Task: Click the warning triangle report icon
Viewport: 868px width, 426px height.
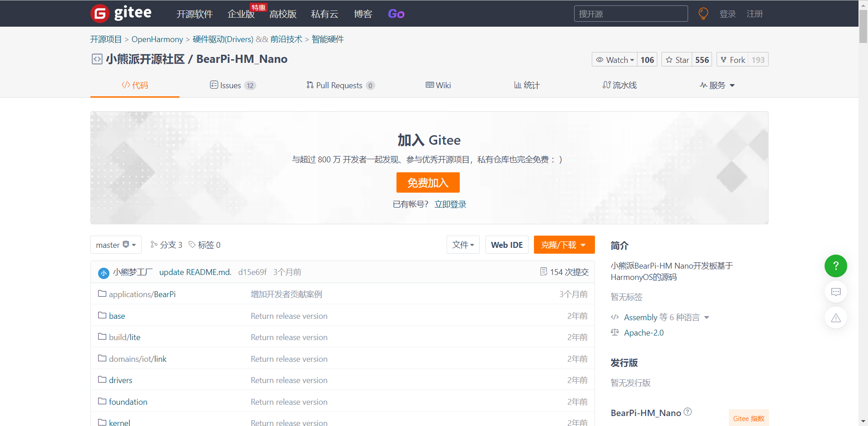Action: pyautogui.click(x=835, y=318)
